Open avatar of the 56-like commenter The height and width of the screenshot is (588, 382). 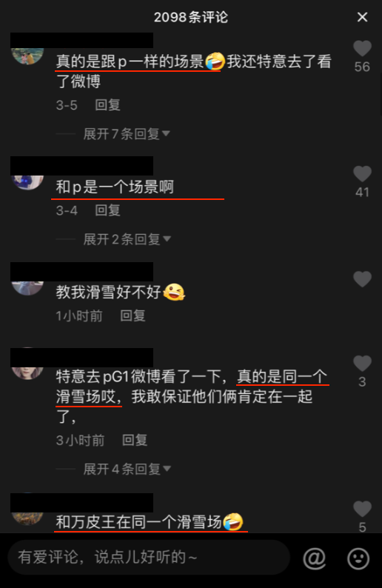click(x=27, y=56)
